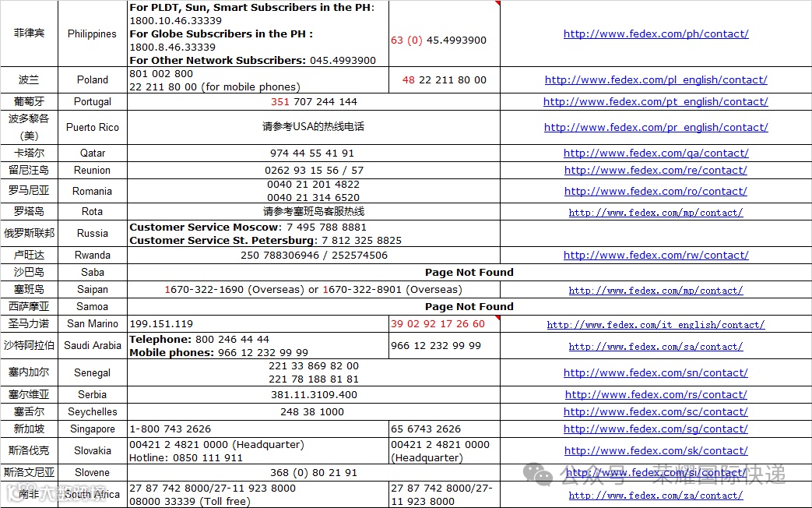Select the 波兰 cell
The width and height of the screenshot is (812, 508).
[29, 79]
